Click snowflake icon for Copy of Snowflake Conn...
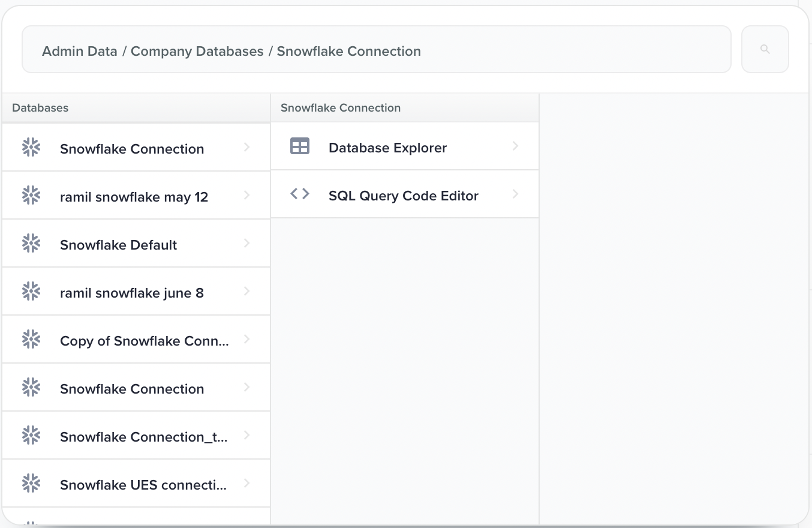The image size is (812, 528). coord(31,339)
